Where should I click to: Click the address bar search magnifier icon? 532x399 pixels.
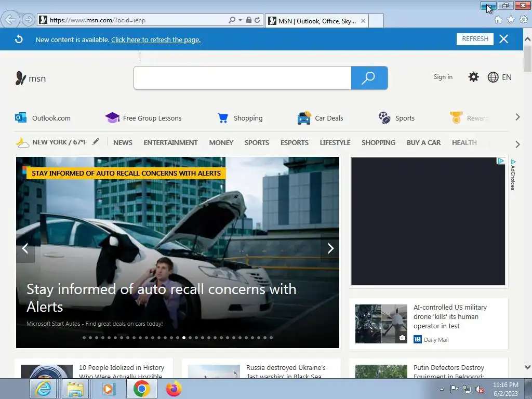[x=232, y=20]
